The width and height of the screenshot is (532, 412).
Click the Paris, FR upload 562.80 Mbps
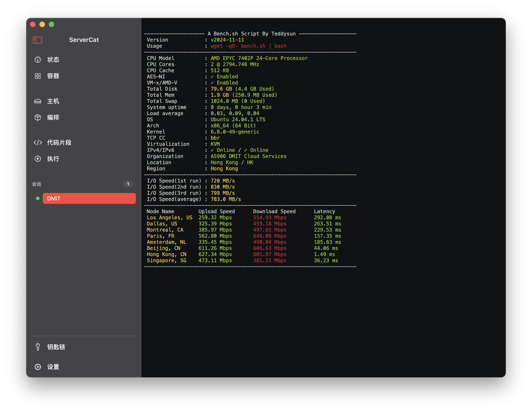pyautogui.click(x=215, y=236)
